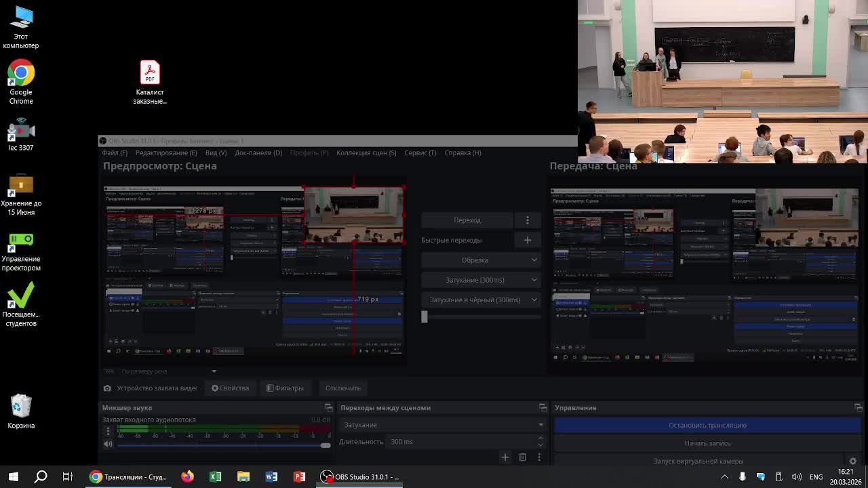
Task: Click Остановить трансляцию button
Action: coord(707,425)
